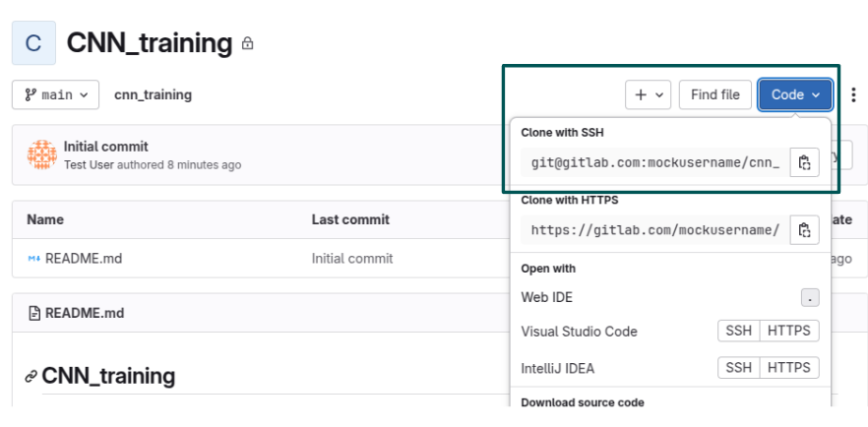Click the project avatar letter C
Screen dimensions: 868x427
point(33,43)
